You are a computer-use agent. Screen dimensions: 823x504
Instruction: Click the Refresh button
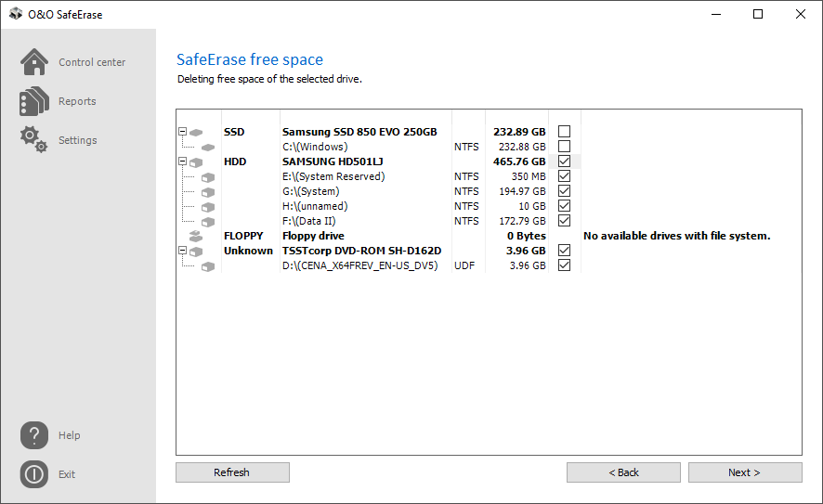pyautogui.click(x=232, y=472)
